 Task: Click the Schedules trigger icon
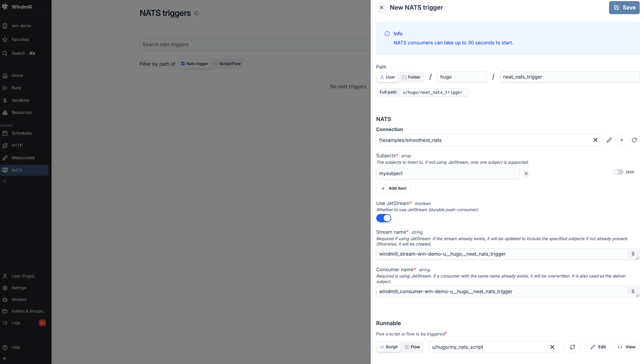point(5,133)
